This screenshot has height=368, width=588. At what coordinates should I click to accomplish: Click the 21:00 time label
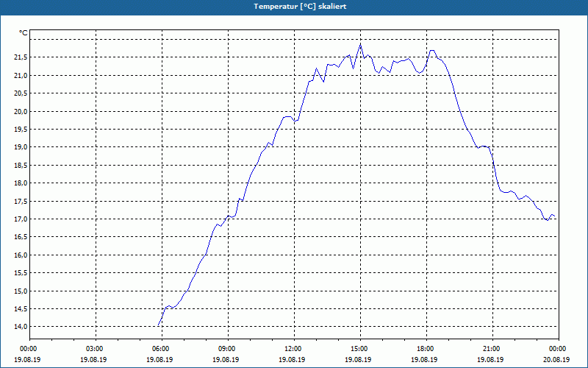[491, 349]
